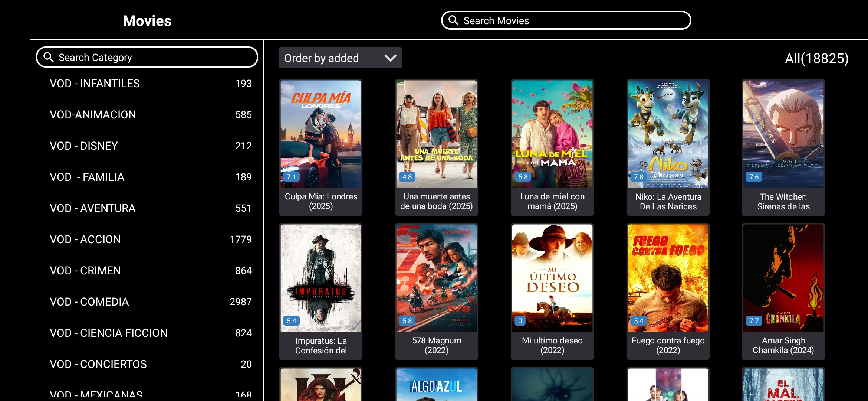Click the 7.8 rating badge on Niko poster
Image resolution: width=868 pixels, height=401 pixels.
(x=638, y=177)
